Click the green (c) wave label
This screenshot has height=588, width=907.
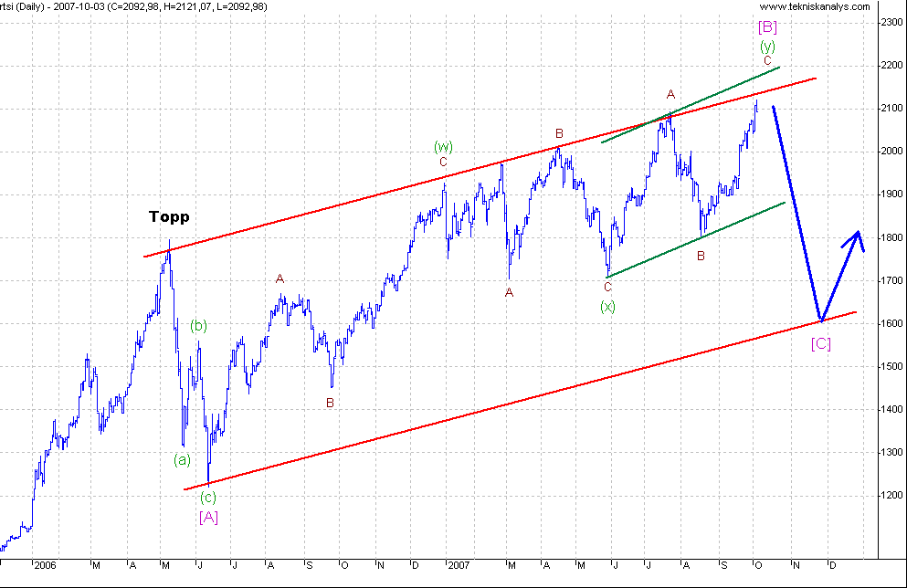point(208,498)
